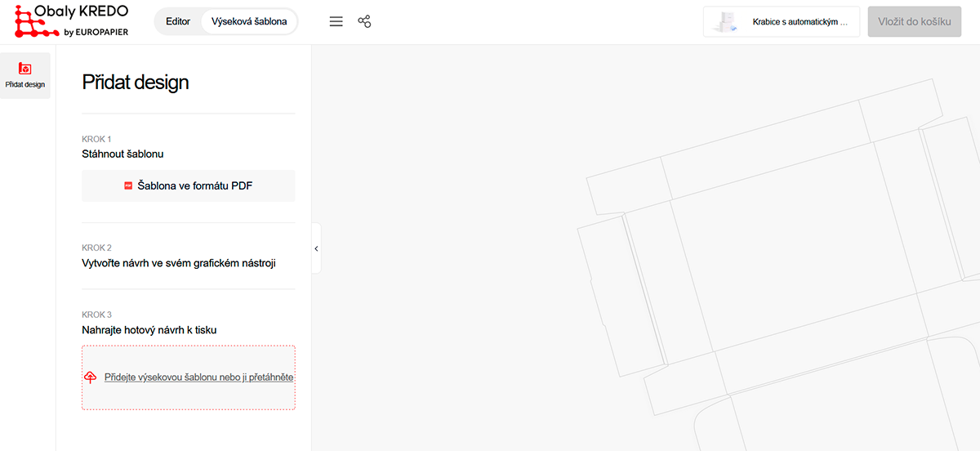Screen dimensions: 980x451
Task: Click the red PDF file icon
Action: coord(128,185)
